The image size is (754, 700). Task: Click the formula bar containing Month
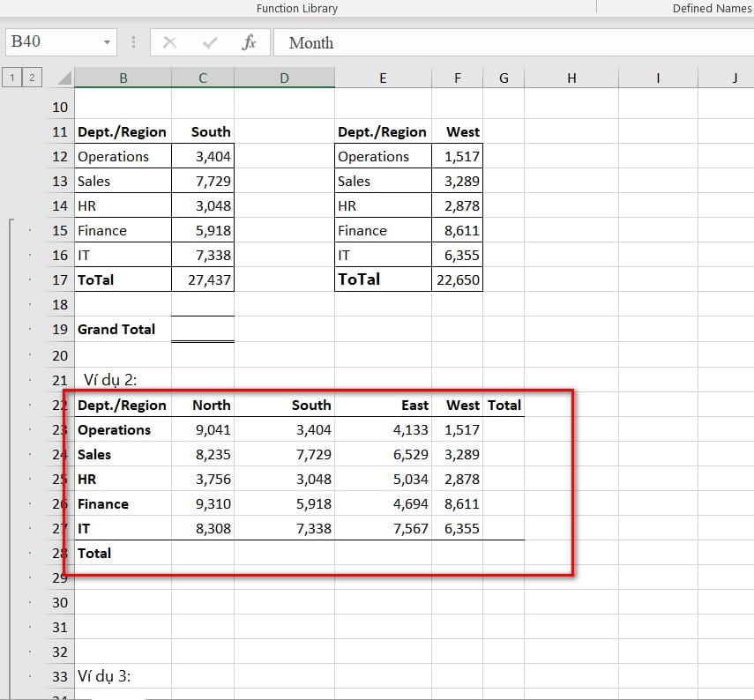click(x=511, y=42)
